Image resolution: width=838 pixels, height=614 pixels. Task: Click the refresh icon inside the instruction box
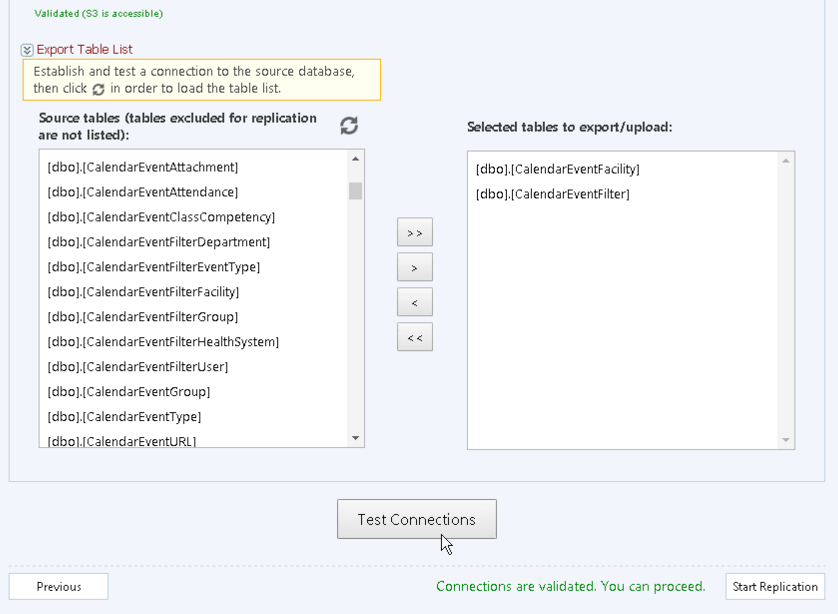point(98,89)
